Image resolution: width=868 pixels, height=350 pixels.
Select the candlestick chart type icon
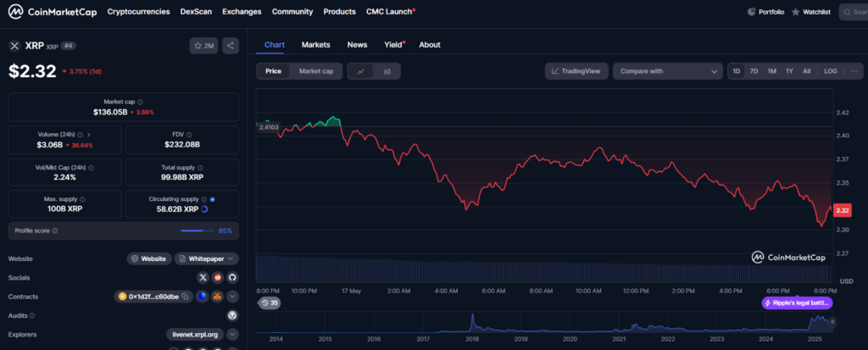387,71
